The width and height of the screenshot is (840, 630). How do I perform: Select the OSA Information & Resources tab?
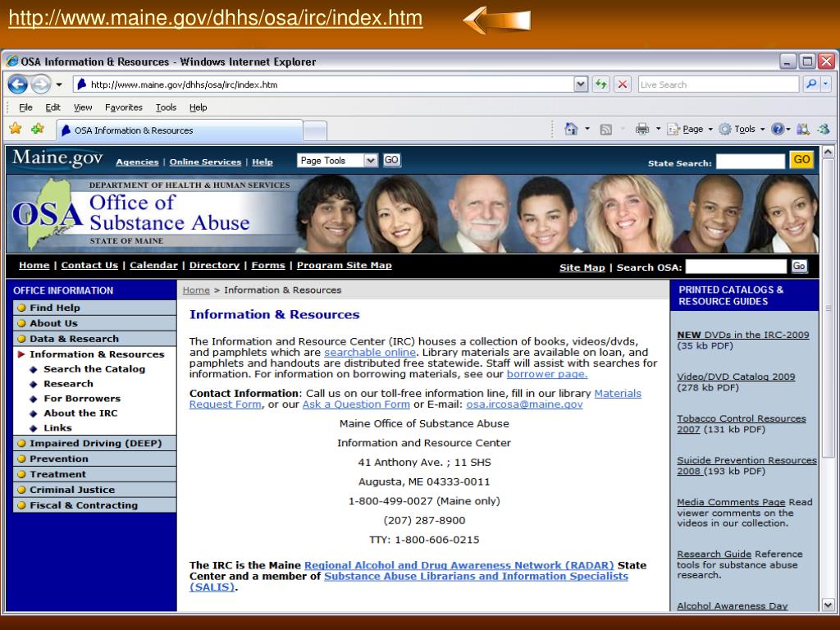[x=180, y=130]
